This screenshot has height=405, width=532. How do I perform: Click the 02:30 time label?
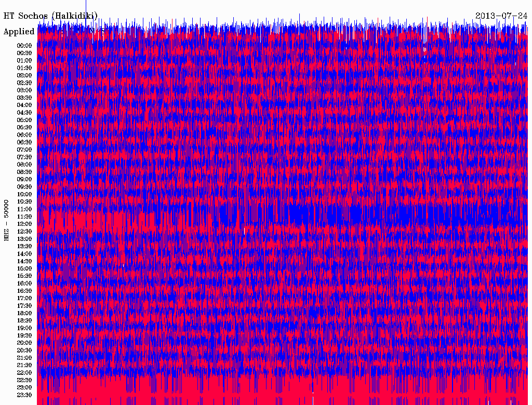point(24,83)
